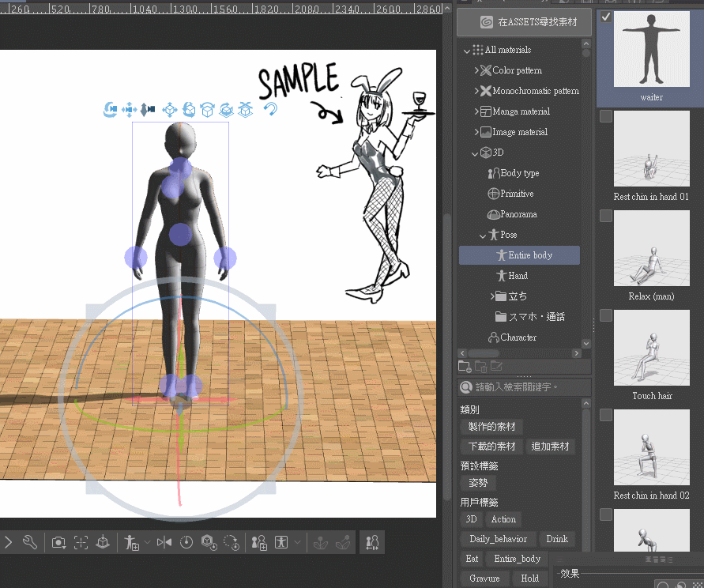The image size is (704, 588).
Task: Click the tree horizontal scrollbar right arrow
Action: [x=577, y=353]
